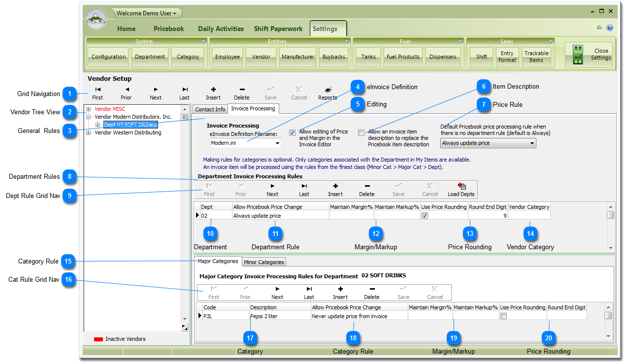Open the Pricebook ribbon tab
Image resolution: width=625 pixels, height=364 pixels.
(168, 29)
